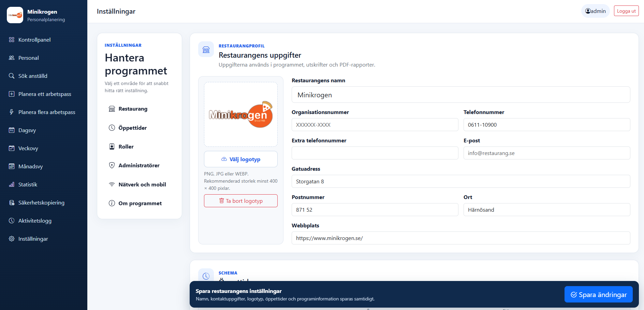
Task: Click the Veckovy calendar icon
Action: pos(12,148)
